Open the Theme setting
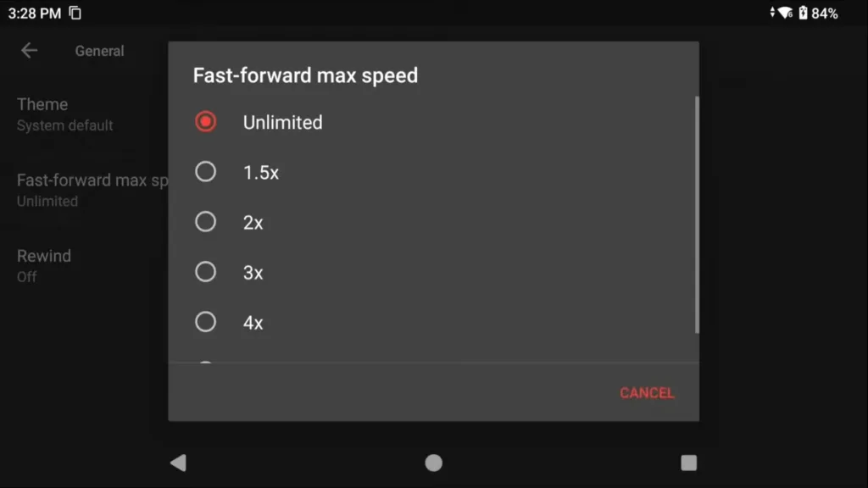The height and width of the screenshot is (488, 868). (x=65, y=114)
